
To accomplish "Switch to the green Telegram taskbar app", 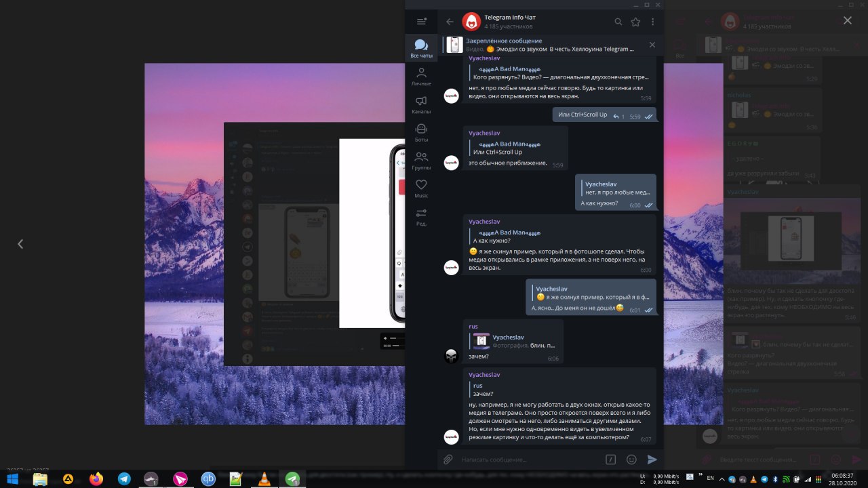I will (292, 479).
